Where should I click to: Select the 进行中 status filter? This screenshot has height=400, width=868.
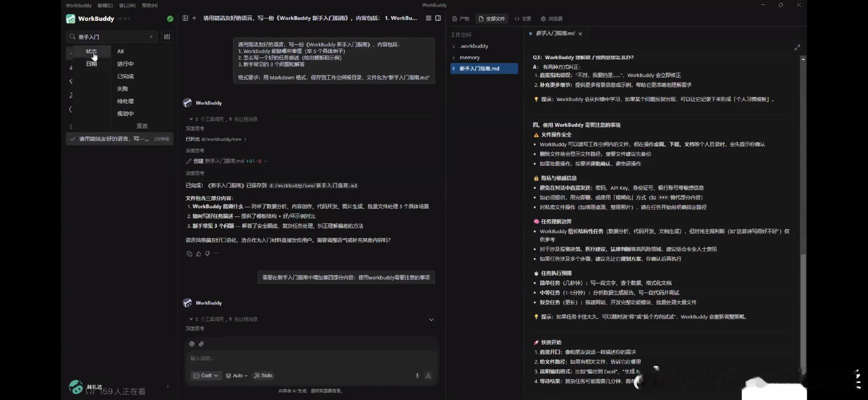(x=125, y=64)
